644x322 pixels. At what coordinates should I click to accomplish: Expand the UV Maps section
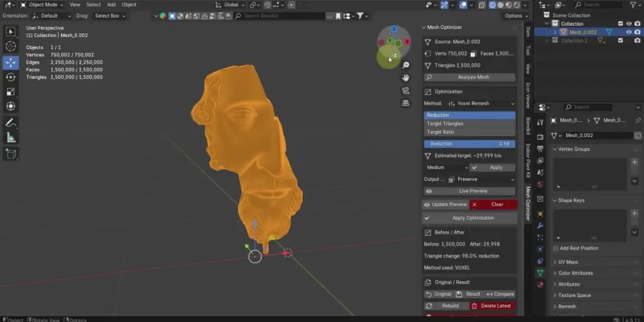point(568,262)
